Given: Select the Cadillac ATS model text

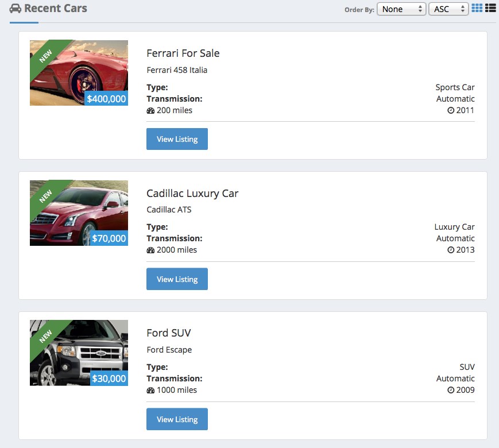Looking at the screenshot, I should tap(169, 210).
